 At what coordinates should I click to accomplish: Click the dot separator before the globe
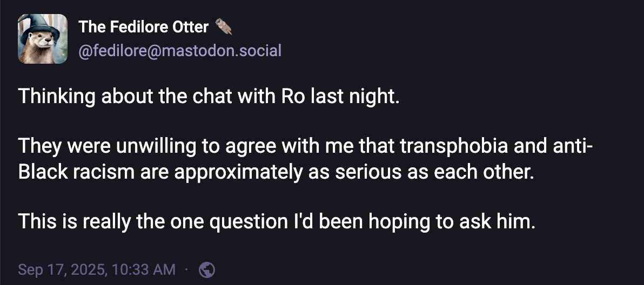click(186, 269)
